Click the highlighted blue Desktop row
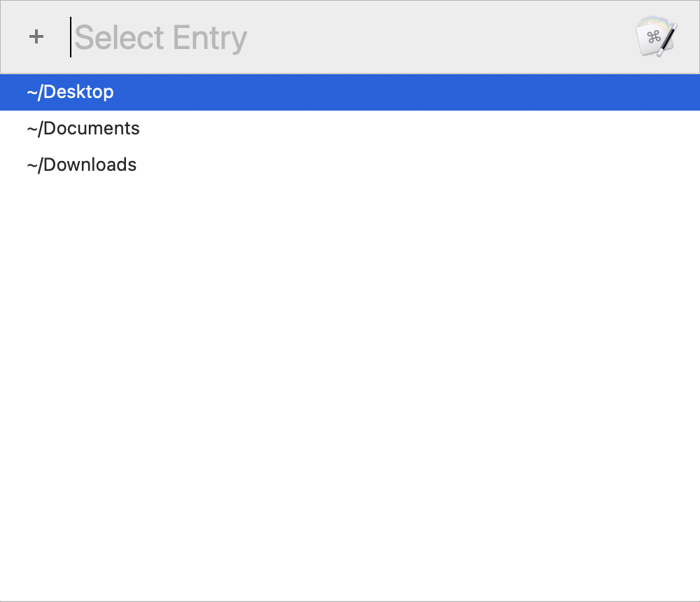This screenshot has height=602, width=700. click(350, 92)
